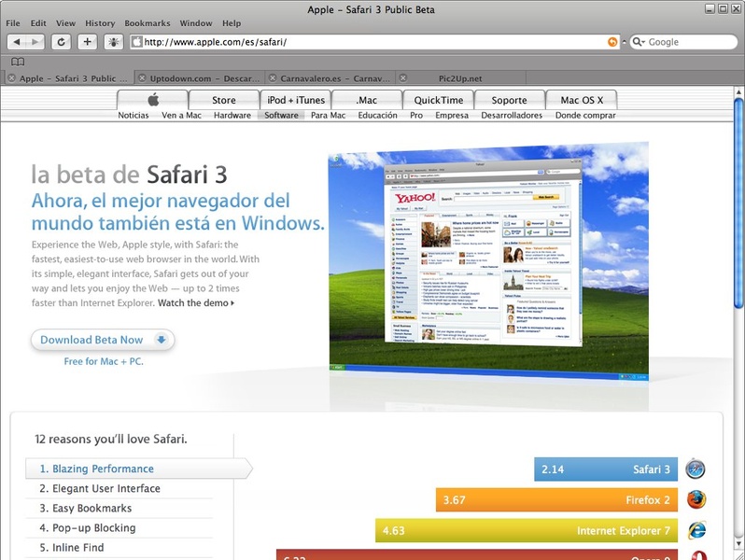Switch to the Carnavalero.es tab

pos(331,78)
